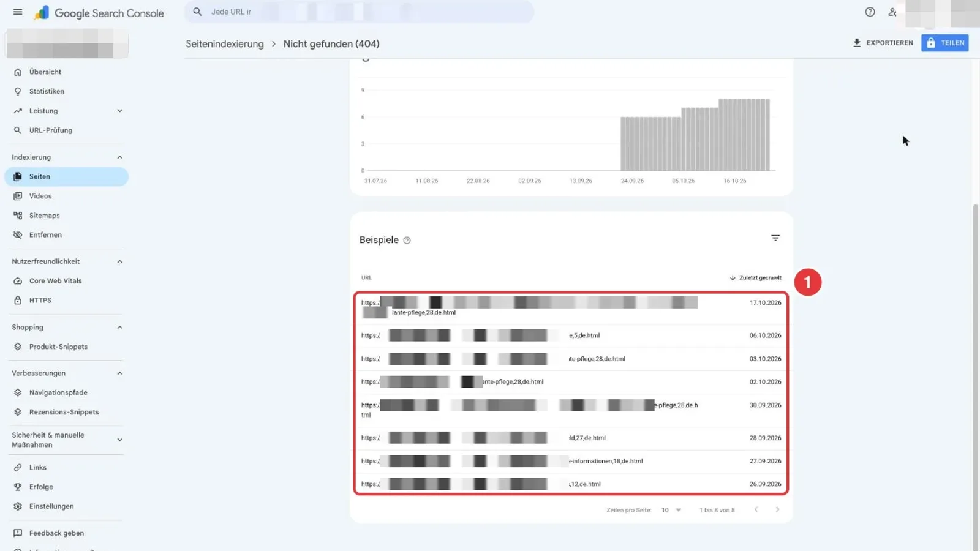The height and width of the screenshot is (551, 980).
Task: Expand Sicherheit & manuelle Maßnahmen
Action: (120, 440)
